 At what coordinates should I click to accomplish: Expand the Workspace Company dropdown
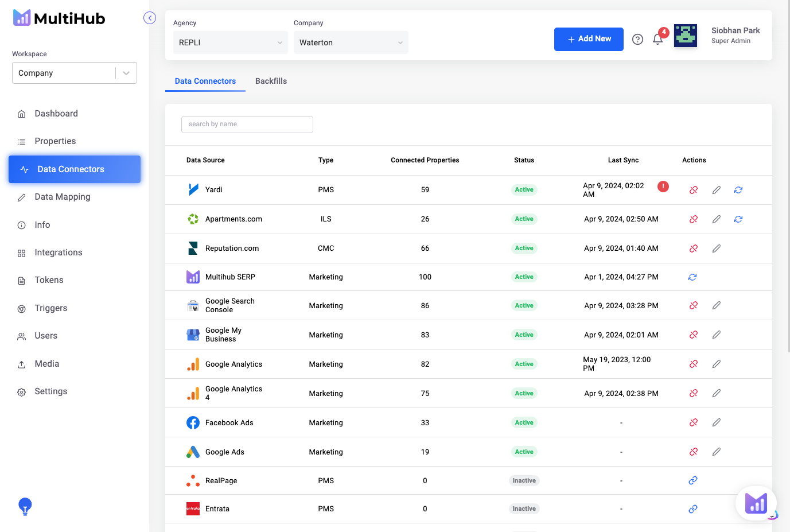tap(75, 73)
